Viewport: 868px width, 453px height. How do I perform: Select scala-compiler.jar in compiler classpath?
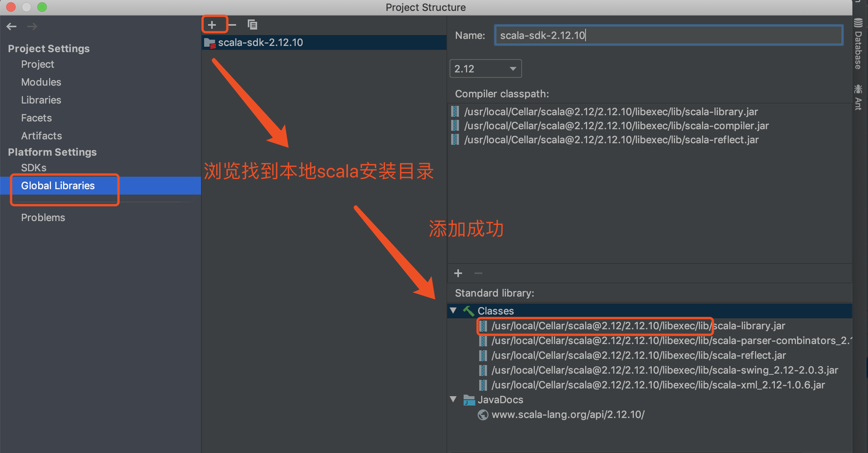pos(616,126)
